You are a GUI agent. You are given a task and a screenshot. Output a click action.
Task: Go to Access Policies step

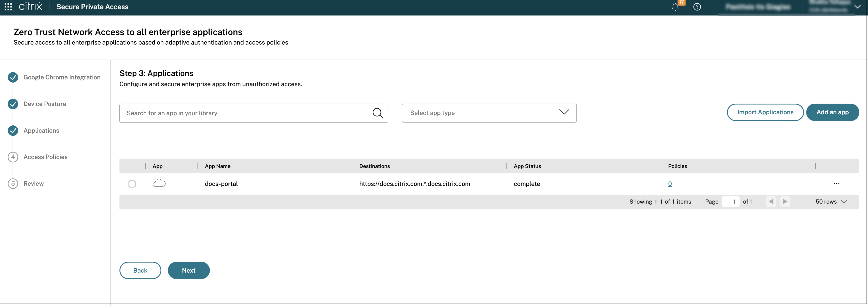(x=46, y=157)
